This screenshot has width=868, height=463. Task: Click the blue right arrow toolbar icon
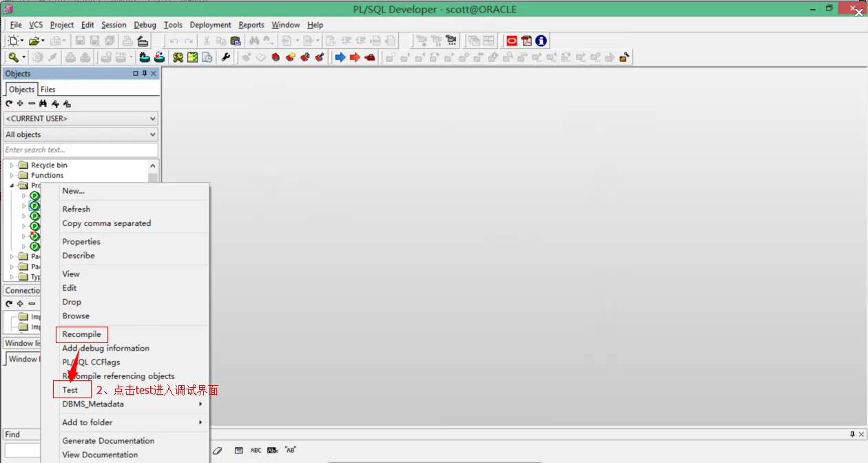[340, 57]
